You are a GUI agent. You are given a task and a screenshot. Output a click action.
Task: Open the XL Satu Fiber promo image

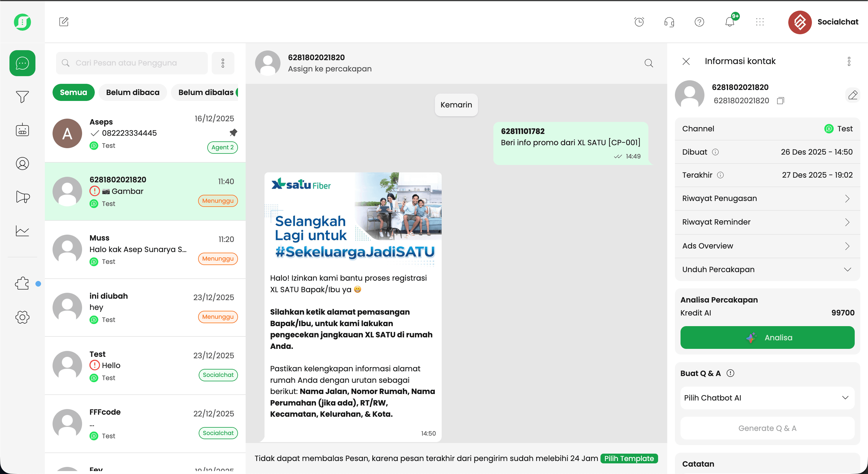353,220
